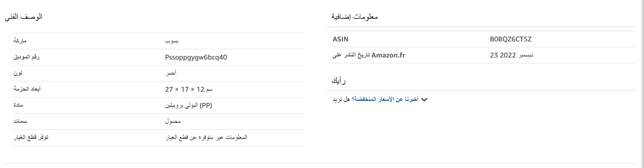This screenshot has height=168, width=644.
Task: Click the توفر قطع الغيار label
Action: tap(31, 137)
